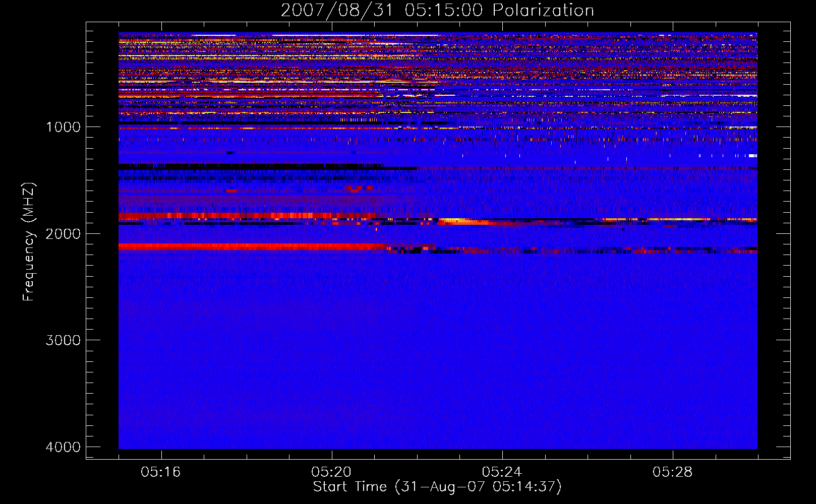The height and width of the screenshot is (504, 816).
Task: Click the 05:20 time tick label
Action: tap(331, 472)
